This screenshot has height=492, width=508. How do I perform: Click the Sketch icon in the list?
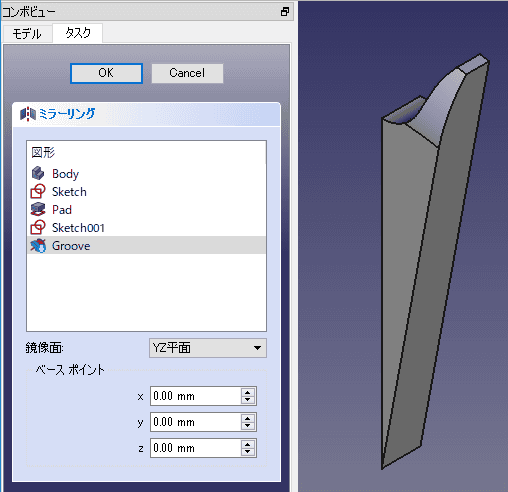click(38, 191)
